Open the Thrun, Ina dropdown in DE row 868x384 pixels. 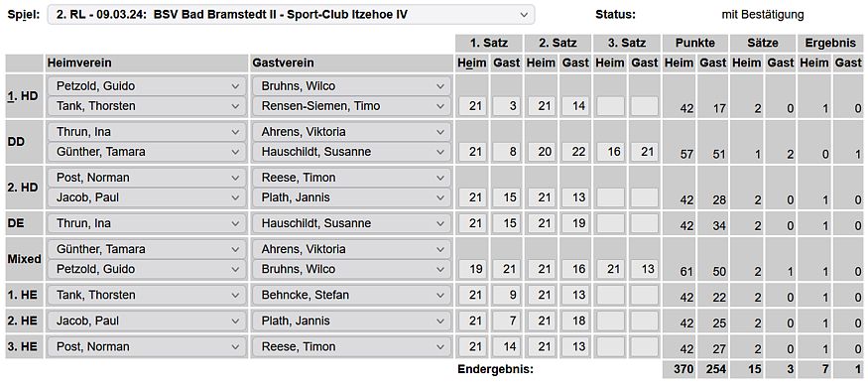click(146, 223)
